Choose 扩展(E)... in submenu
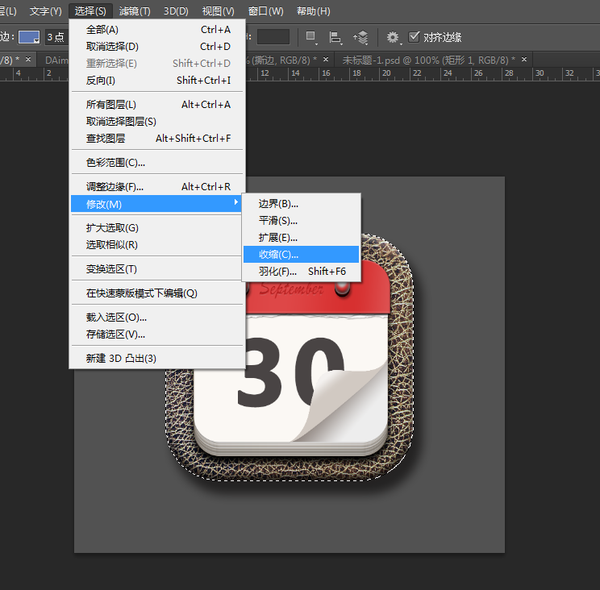The height and width of the screenshot is (590, 600). click(x=301, y=238)
